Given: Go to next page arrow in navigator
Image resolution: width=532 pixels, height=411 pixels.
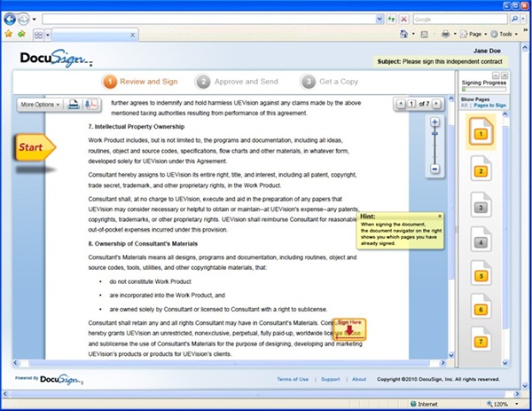Looking at the screenshot, I should pyautogui.click(x=436, y=104).
